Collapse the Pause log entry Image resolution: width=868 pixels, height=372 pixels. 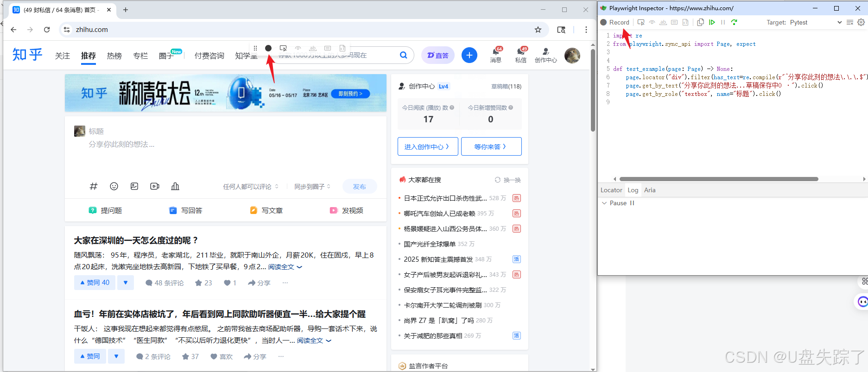tap(604, 203)
